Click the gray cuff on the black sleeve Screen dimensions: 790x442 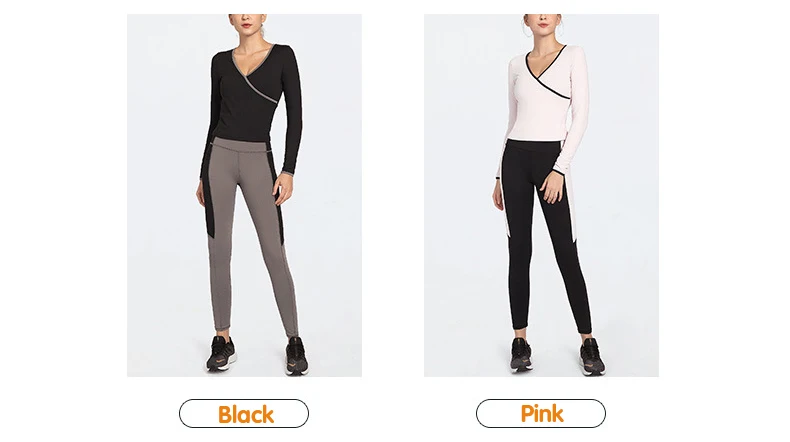point(287,173)
